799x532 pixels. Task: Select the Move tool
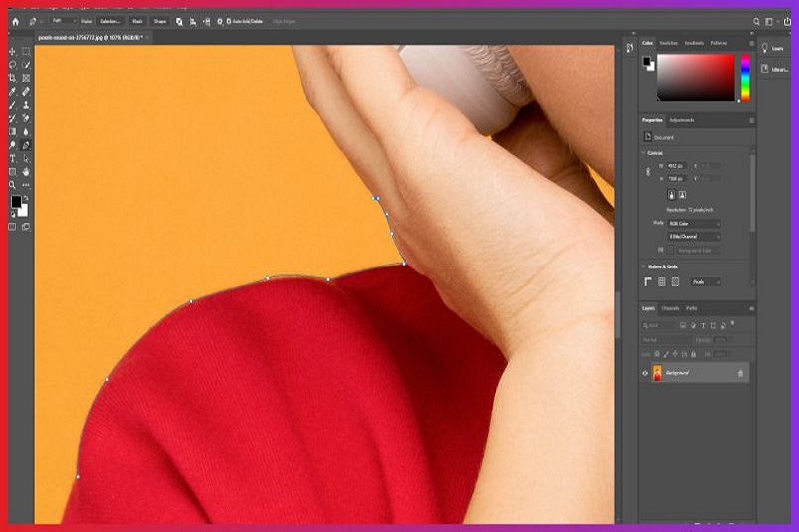[12, 52]
